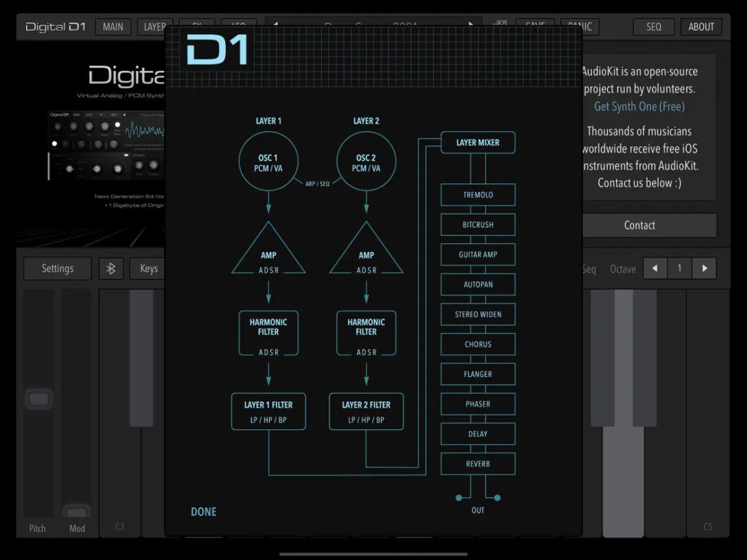Switch to the LAYER tab
The image size is (747, 560).
coord(151,27)
